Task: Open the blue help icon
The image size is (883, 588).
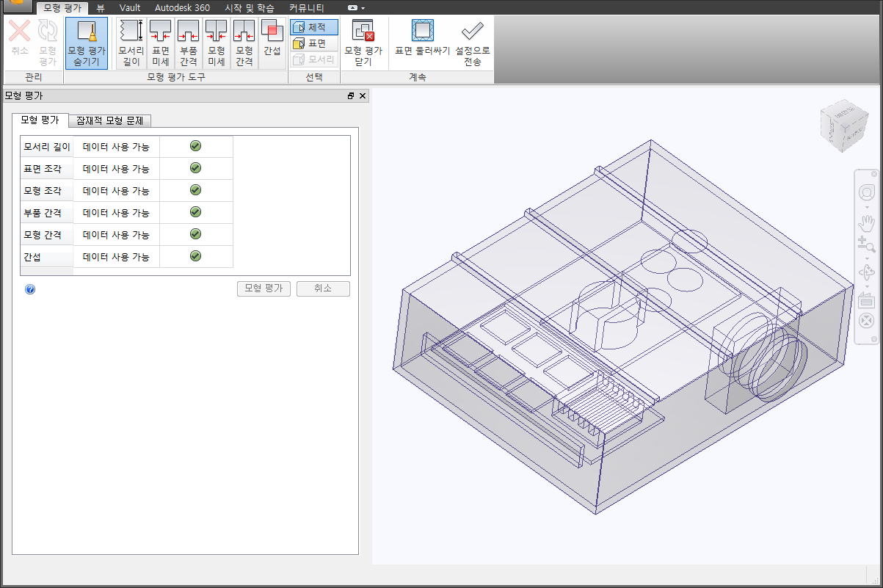Action: 30,289
